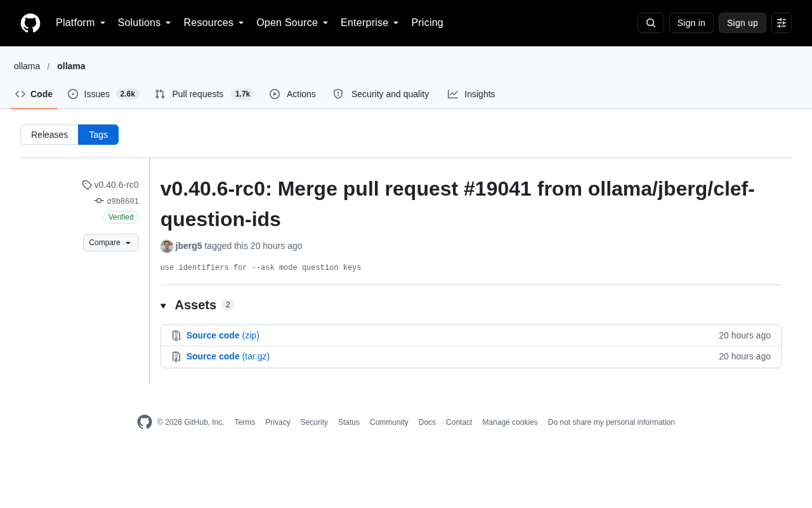
Task: Click the Issues circle icon
Action: click(73, 94)
